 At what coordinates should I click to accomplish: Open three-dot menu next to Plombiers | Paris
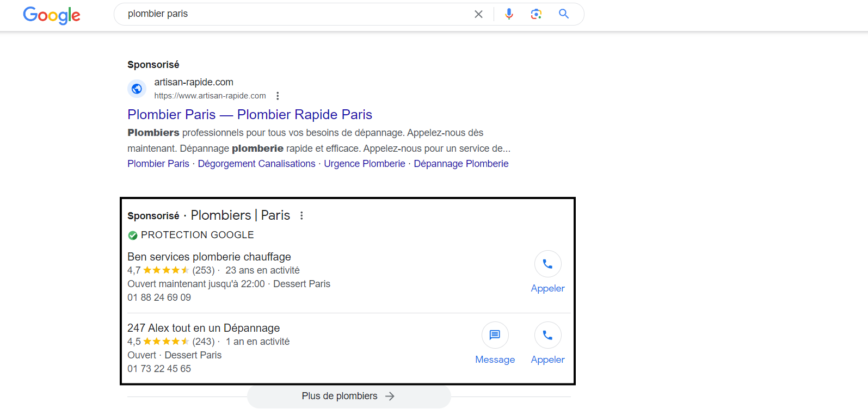pyautogui.click(x=301, y=215)
